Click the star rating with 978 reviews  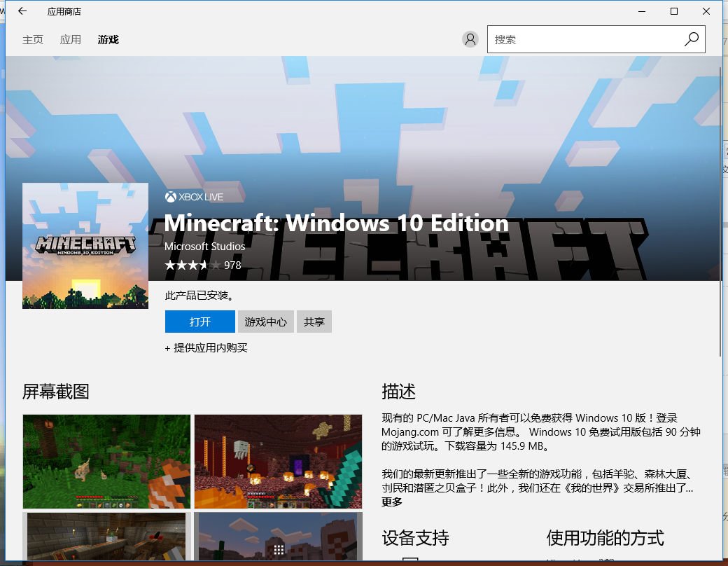pos(203,265)
